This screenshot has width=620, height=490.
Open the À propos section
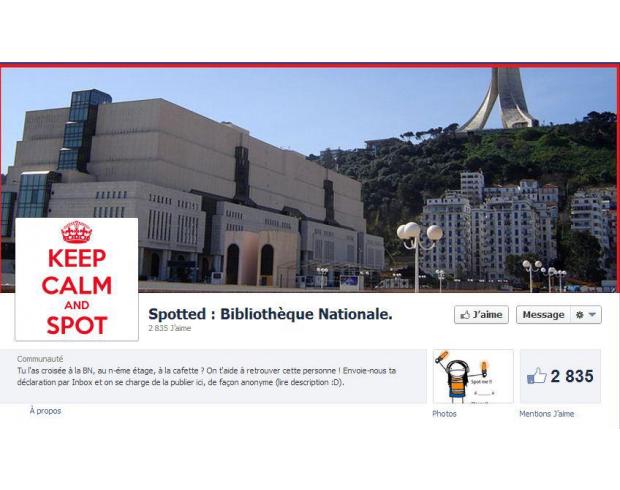point(45,411)
